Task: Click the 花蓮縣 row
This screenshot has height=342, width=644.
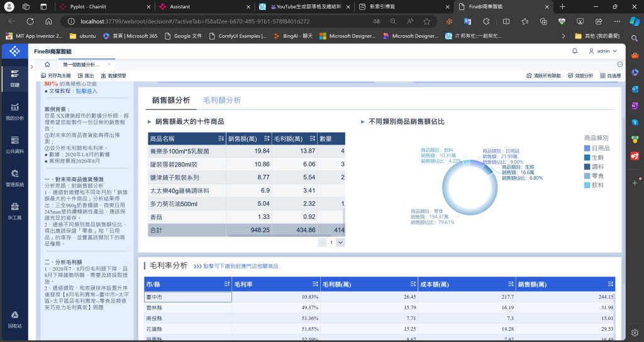Action: (x=379, y=329)
